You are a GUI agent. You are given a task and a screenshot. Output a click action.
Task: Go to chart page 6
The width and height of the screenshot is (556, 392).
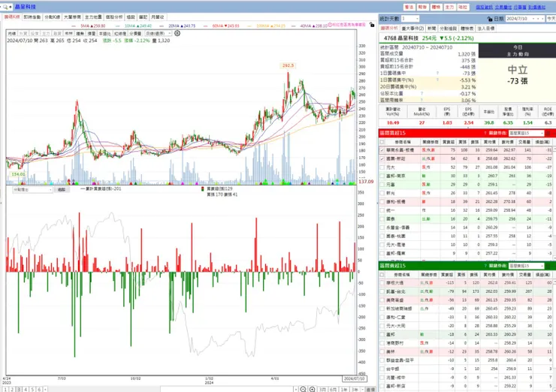[x=39, y=390]
